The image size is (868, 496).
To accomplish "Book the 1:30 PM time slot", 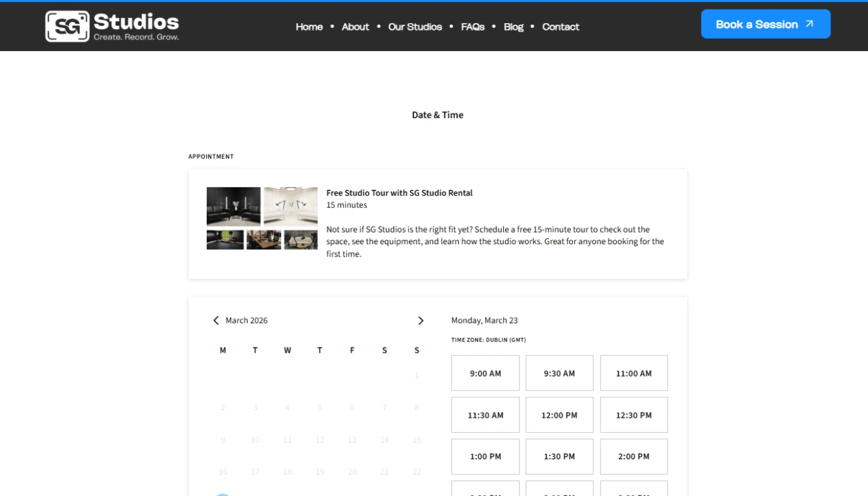I will pyautogui.click(x=559, y=456).
